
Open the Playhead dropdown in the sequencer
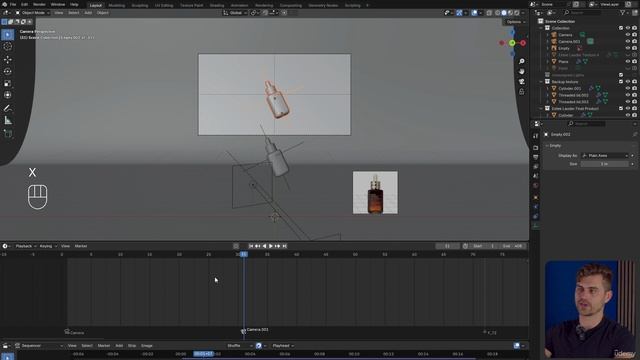pos(283,346)
